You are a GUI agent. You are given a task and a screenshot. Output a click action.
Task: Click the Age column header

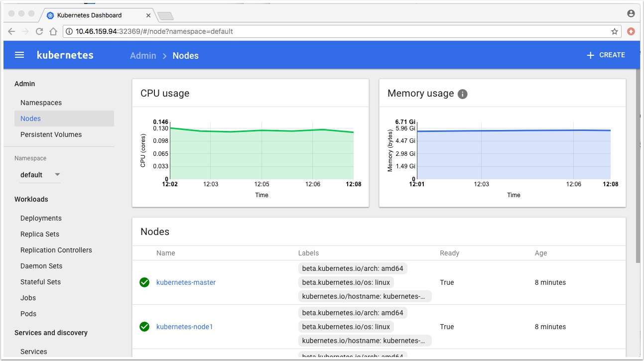541,253
